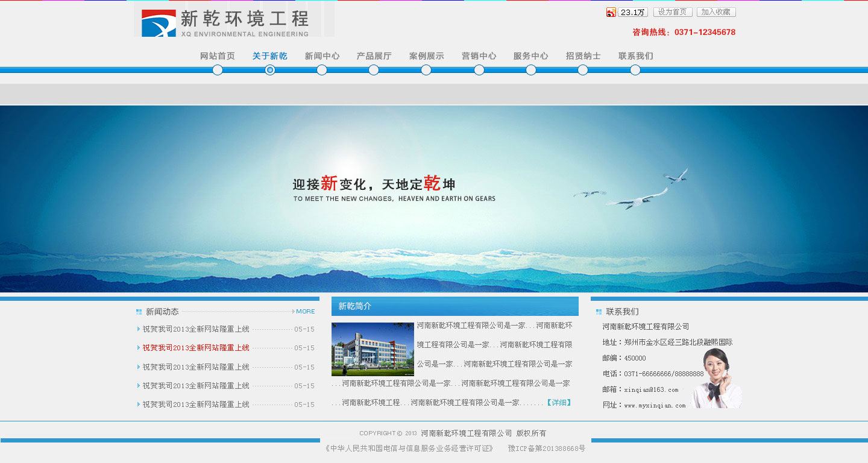
Task: Open the red highlighted news item 祝贺我司2013全新网站隆重上线
Action: (196, 348)
